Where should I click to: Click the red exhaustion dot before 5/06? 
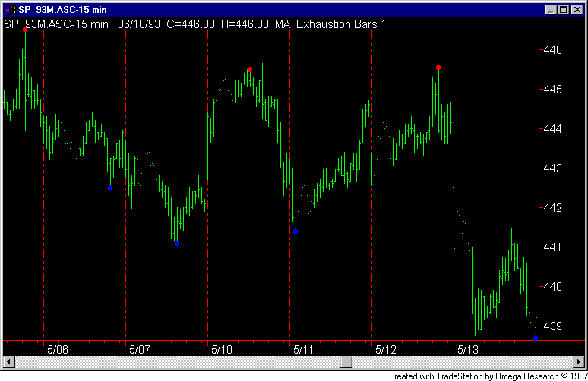click(25, 30)
